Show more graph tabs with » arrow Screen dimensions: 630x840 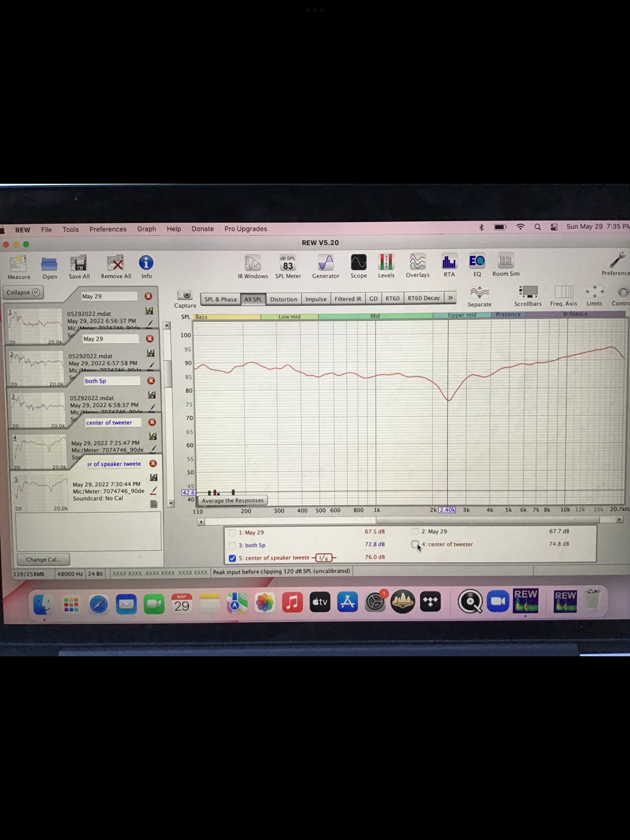[x=450, y=298]
